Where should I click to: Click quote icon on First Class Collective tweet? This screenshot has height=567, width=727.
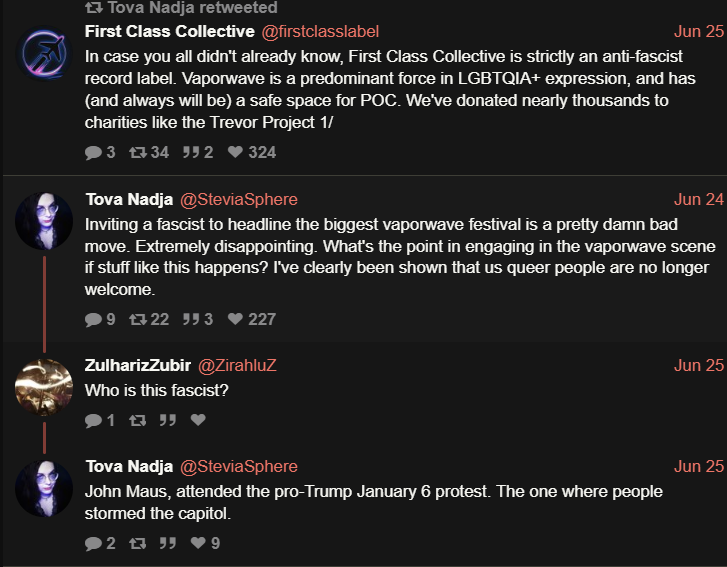click(x=189, y=153)
